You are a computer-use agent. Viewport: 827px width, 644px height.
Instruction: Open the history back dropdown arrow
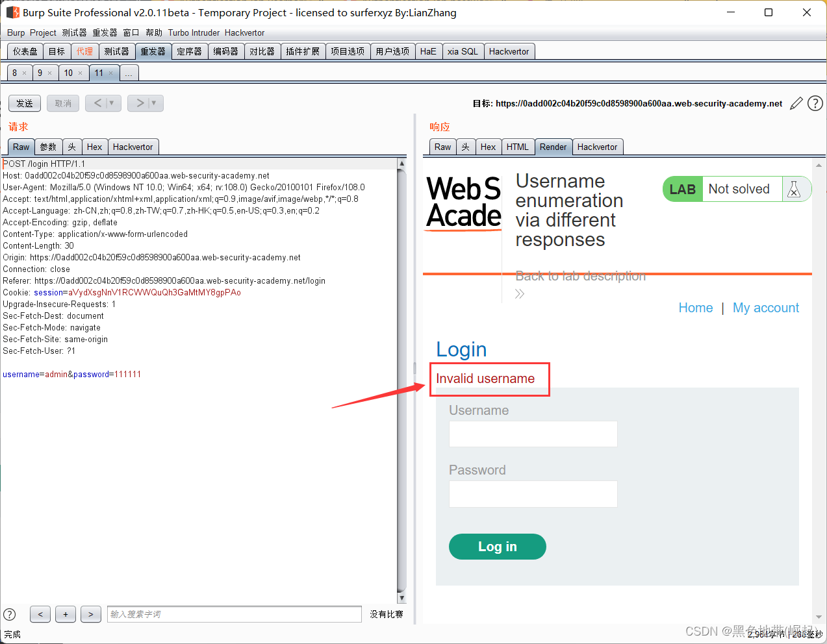[112, 103]
